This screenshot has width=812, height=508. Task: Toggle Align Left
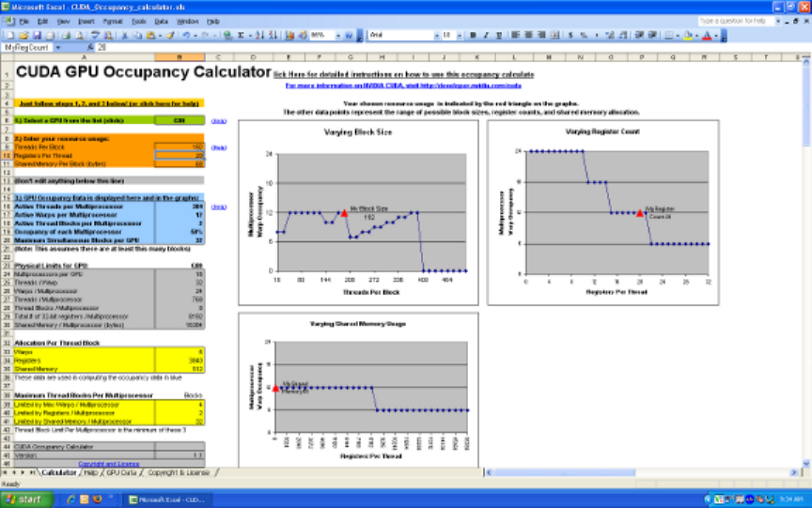click(x=514, y=35)
